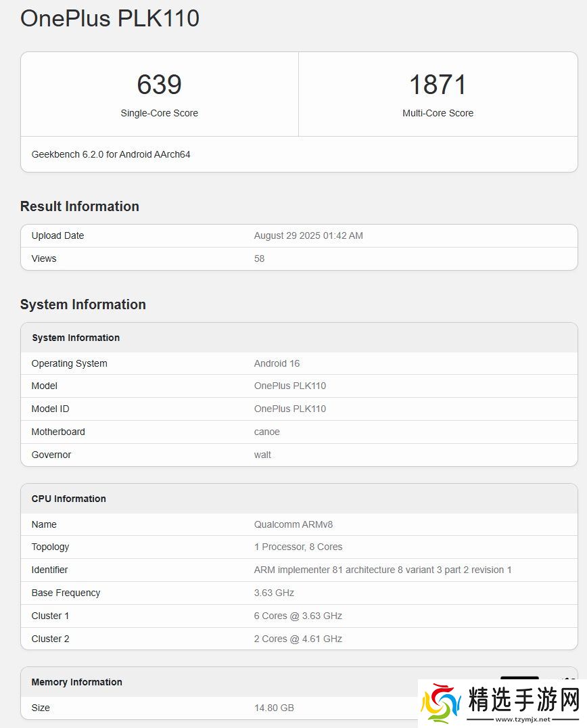Click the Result Information heading
This screenshot has height=728, width=587.
[80, 206]
